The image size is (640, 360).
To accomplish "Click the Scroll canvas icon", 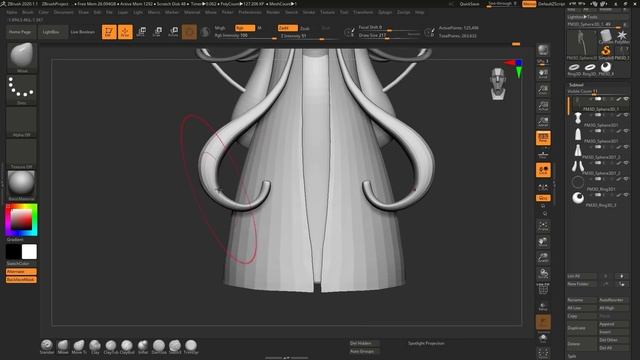I will (x=543, y=74).
